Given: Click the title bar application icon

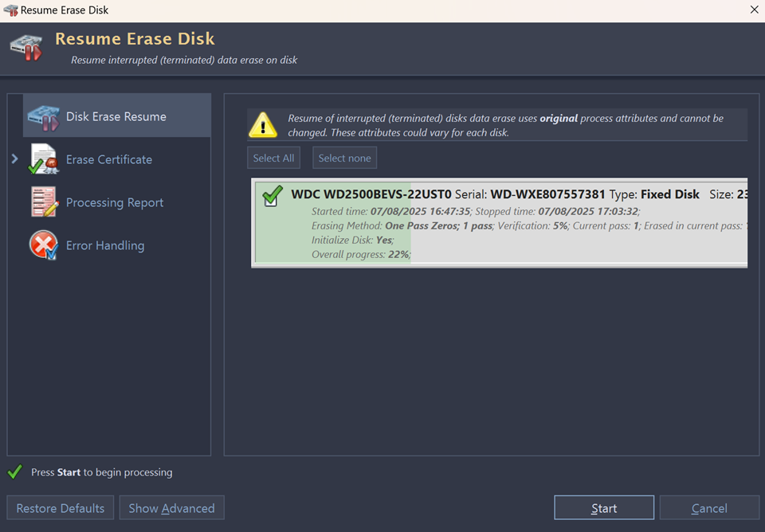Looking at the screenshot, I should pyautogui.click(x=11, y=10).
